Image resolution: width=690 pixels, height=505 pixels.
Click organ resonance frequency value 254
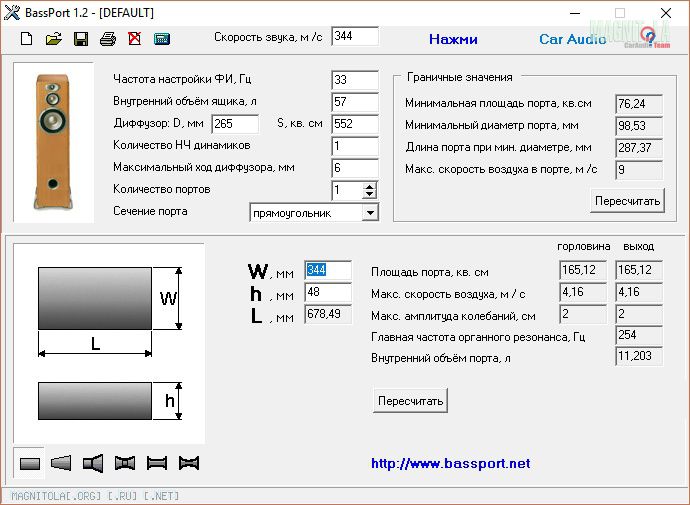[639, 335]
